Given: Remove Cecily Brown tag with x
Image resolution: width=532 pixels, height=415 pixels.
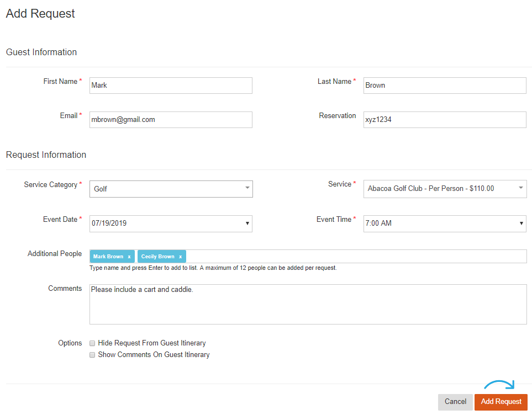Looking at the screenshot, I should [x=181, y=257].
